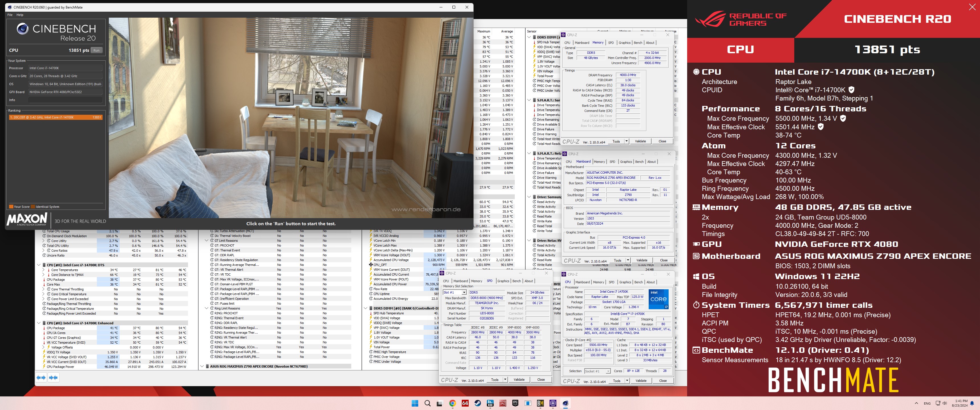Click Close in the CPU-Z Mainboard window
Viewport: 980px width, 410px height.
click(x=664, y=261)
